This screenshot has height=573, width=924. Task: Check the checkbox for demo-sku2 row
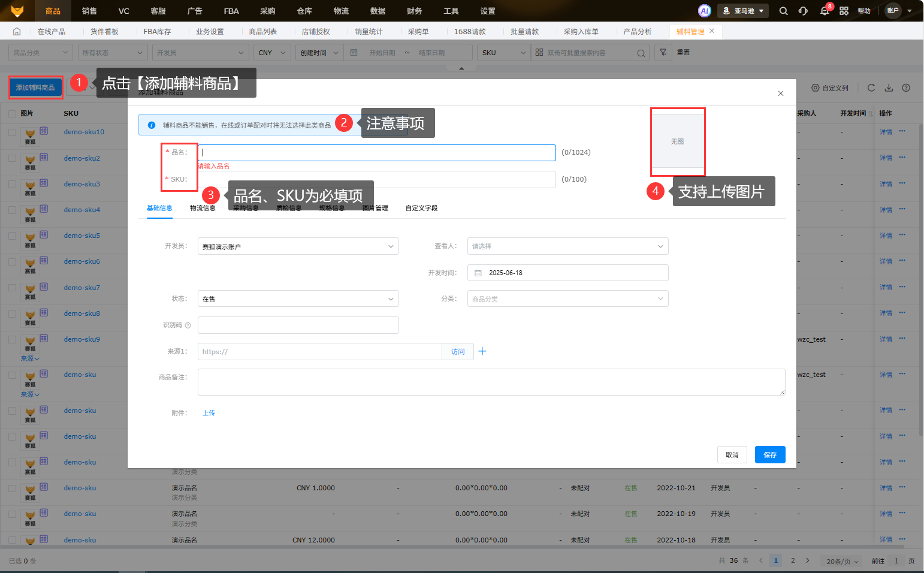[x=12, y=158]
